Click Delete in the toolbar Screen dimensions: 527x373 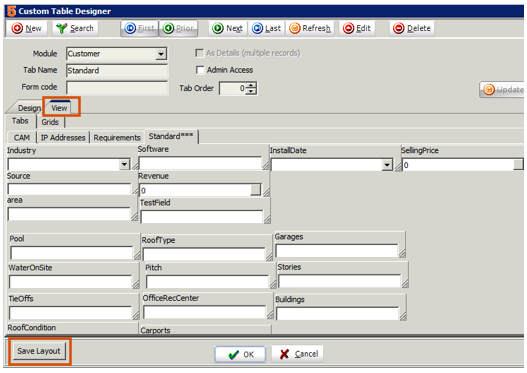click(x=412, y=28)
